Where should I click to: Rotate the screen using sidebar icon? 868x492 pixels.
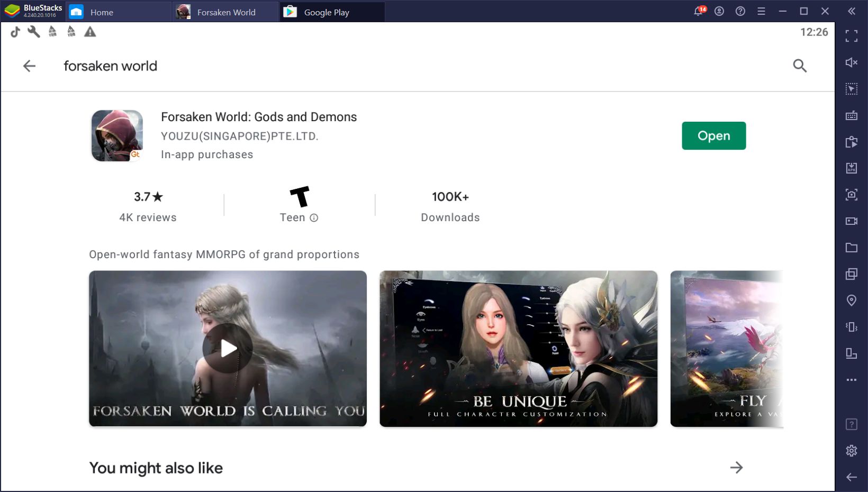(851, 353)
